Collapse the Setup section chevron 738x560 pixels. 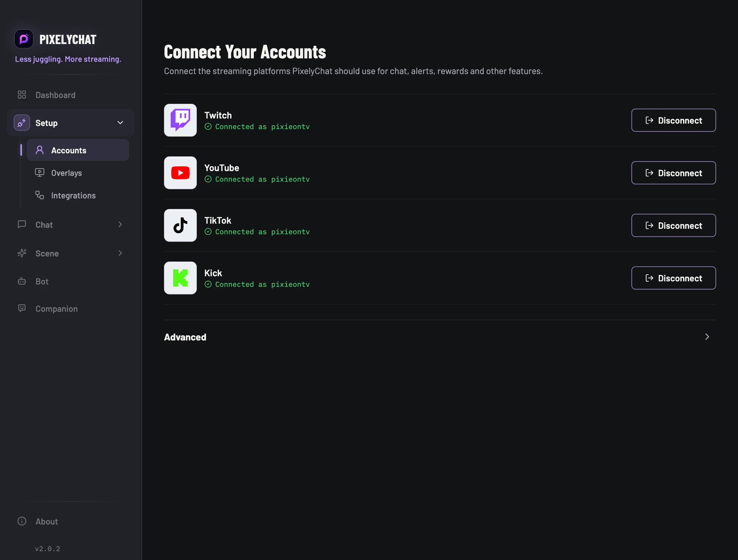[120, 123]
